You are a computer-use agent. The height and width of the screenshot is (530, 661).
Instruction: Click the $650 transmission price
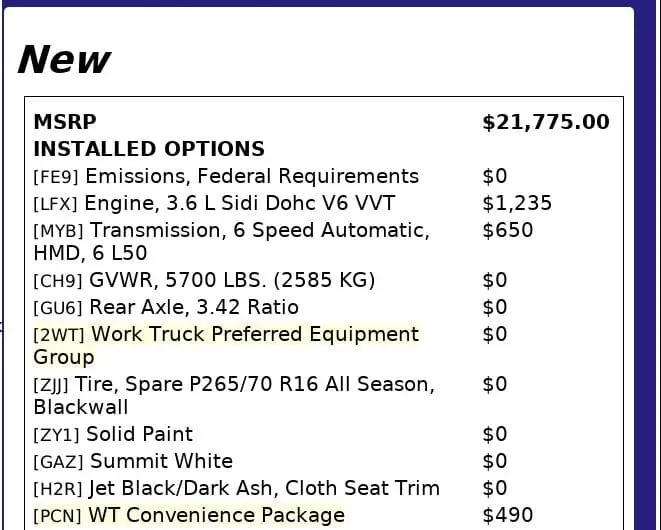[x=507, y=230]
